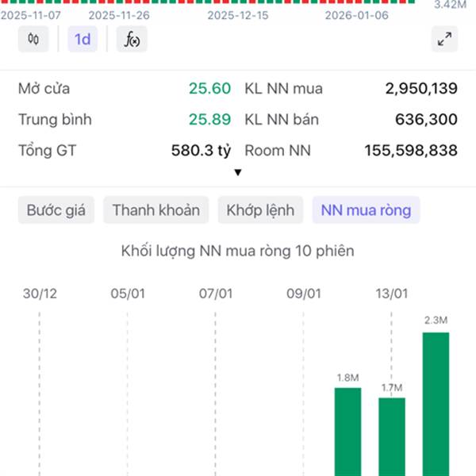
Task: Click the 13/01 date label
Action: point(392,294)
